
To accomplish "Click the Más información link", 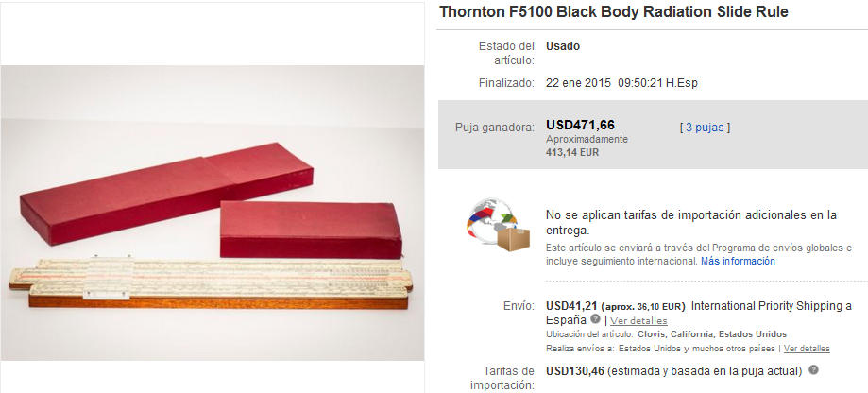I will pos(738,262).
